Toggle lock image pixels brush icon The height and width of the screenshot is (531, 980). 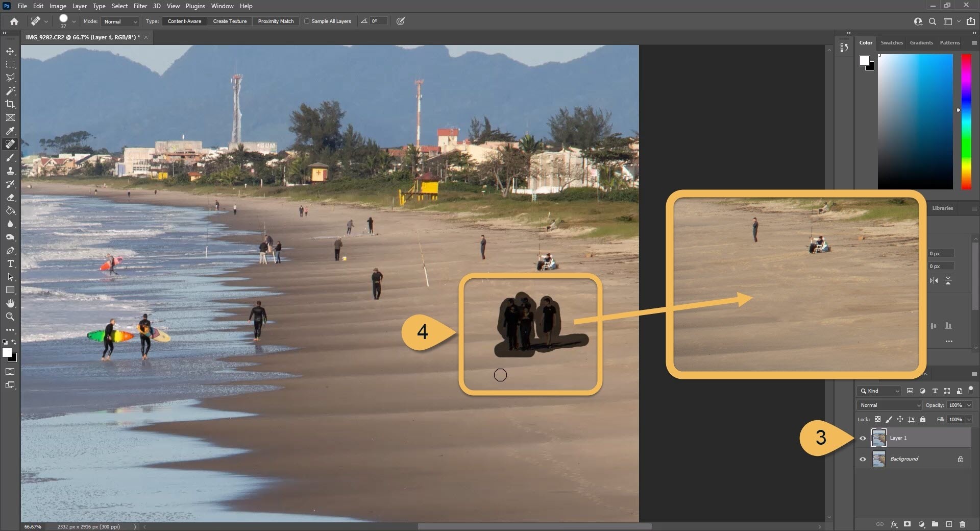[889, 419]
